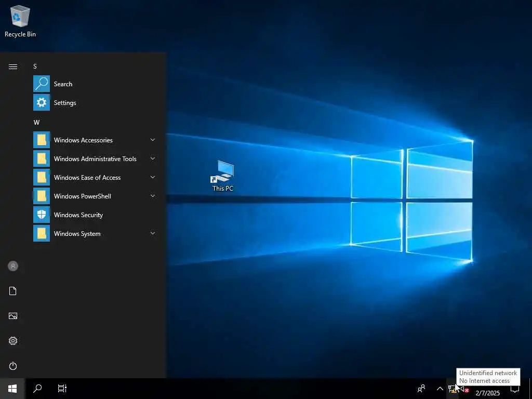Image resolution: width=532 pixels, height=399 pixels.
Task: Click the Windows Accessories folder icon
Action: point(42,140)
